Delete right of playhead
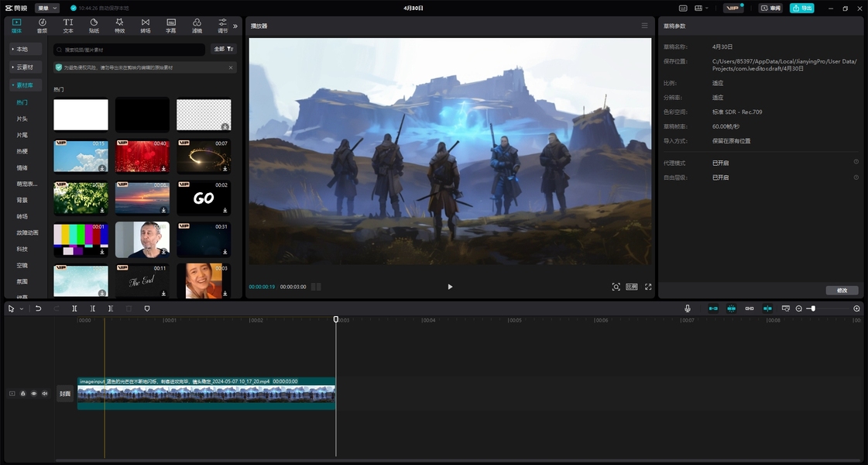The width and height of the screenshot is (868, 465). click(111, 308)
